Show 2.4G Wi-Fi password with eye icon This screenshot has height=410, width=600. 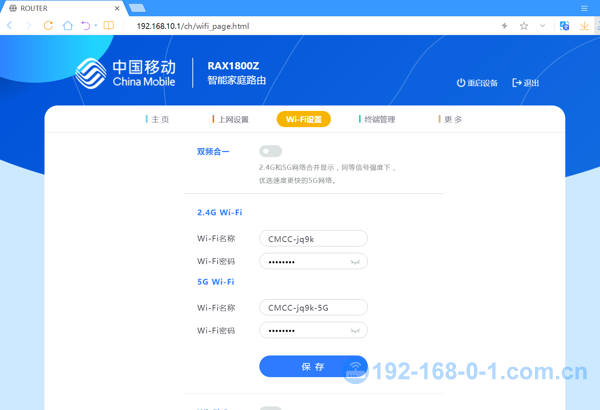pos(355,262)
